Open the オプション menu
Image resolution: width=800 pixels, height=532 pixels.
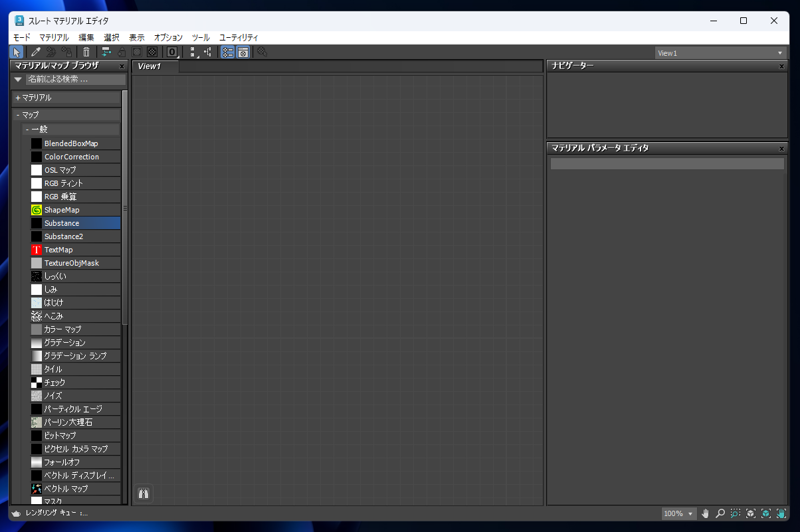(x=168, y=37)
